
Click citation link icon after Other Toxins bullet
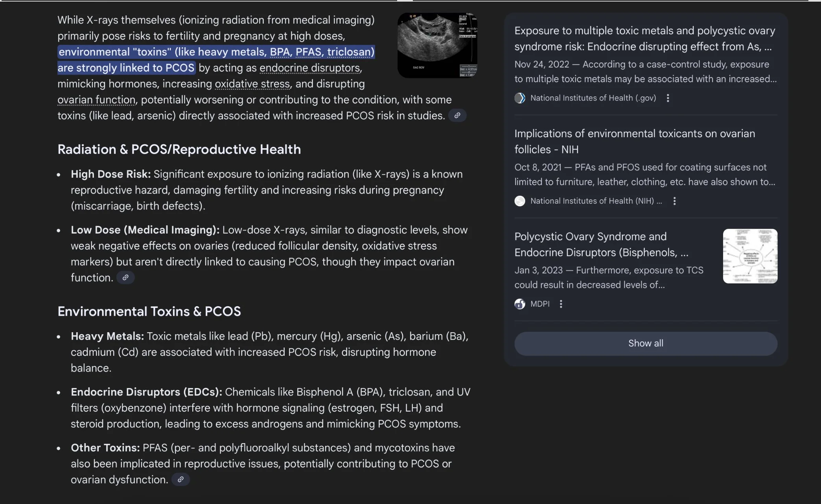pyautogui.click(x=180, y=480)
